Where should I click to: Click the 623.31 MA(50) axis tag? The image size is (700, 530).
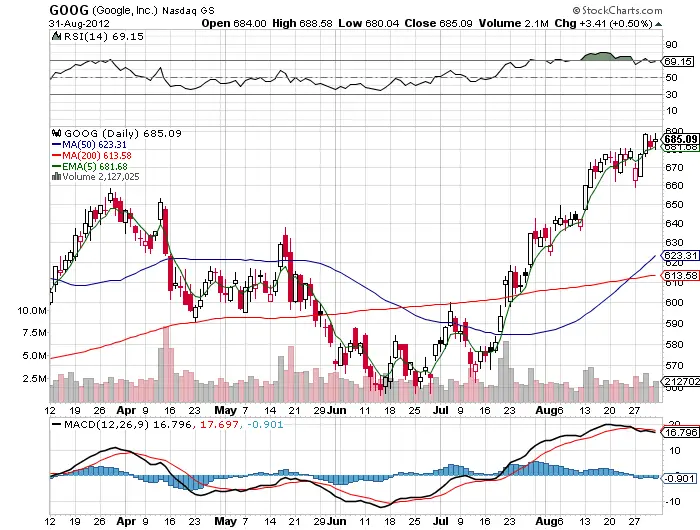point(680,255)
